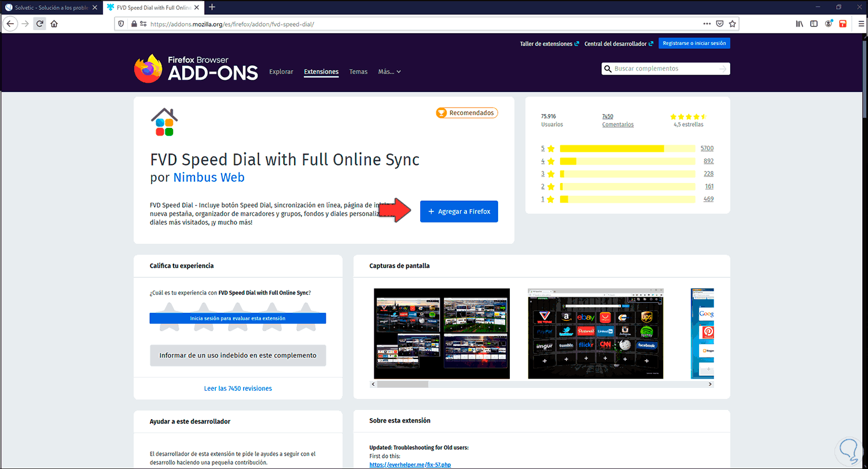Open the browser home page
868x469 pixels.
point(54,24)
